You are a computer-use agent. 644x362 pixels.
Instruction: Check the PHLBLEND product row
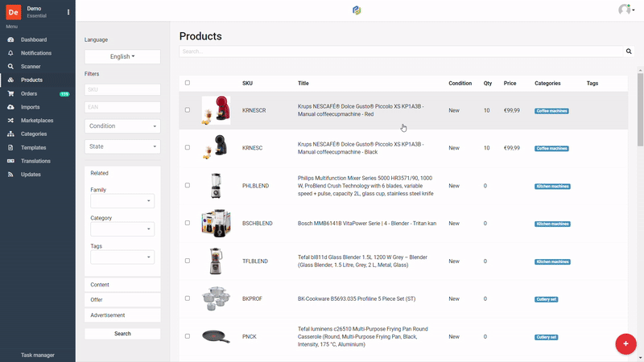pyautogui.click(x=188, y=186)
